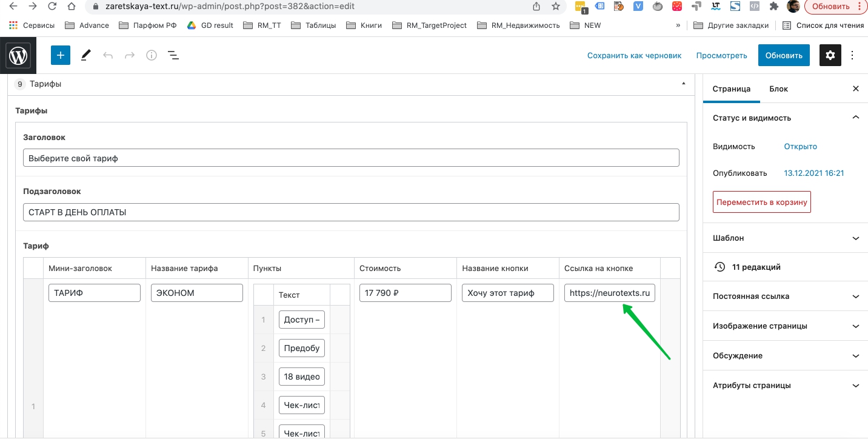This screenshot has height=439, width=868.
Task: Expand the Изображение страницы panel
Action: pyautogui.click(x=855, y=326)
